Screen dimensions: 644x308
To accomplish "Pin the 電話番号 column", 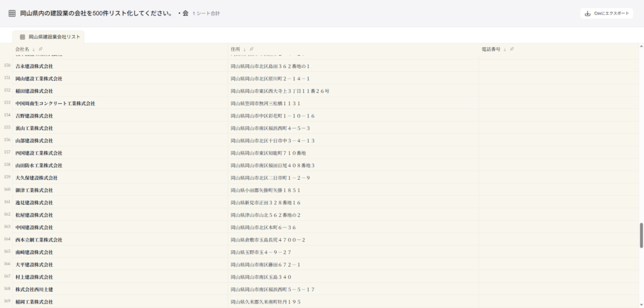I will (x=512, y=49).
